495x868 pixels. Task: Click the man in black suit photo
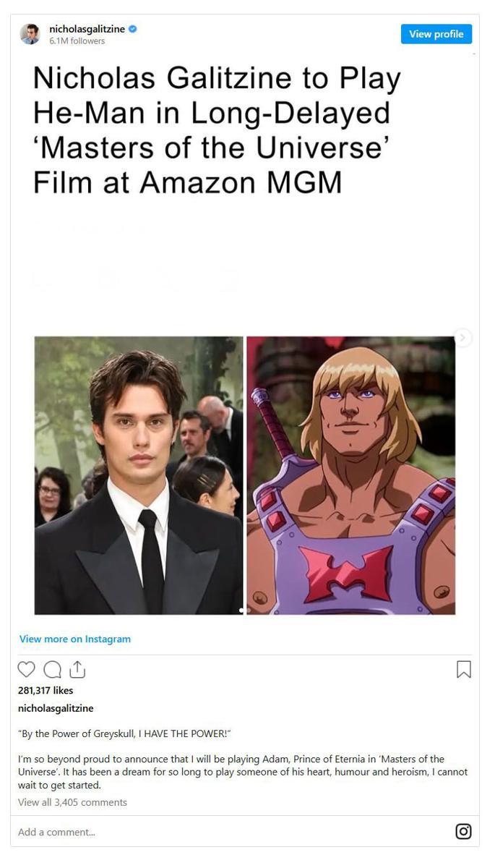pyautogui.click(x=139, y=475)
